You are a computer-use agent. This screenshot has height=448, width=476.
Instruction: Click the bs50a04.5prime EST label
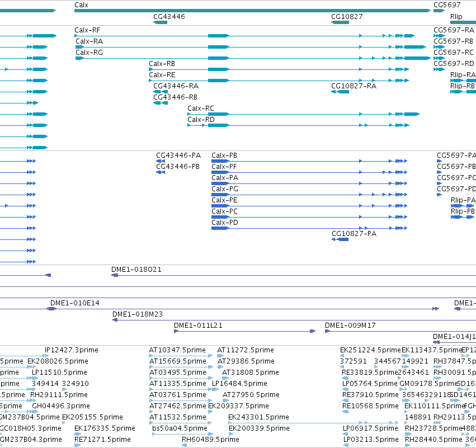[x=180, y=428]
